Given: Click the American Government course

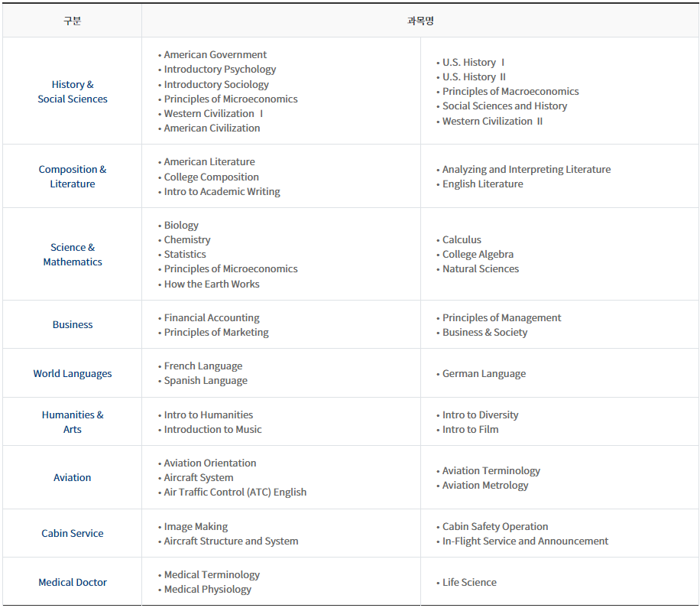Looking at the screenshot, I should (x=216, y=55).
